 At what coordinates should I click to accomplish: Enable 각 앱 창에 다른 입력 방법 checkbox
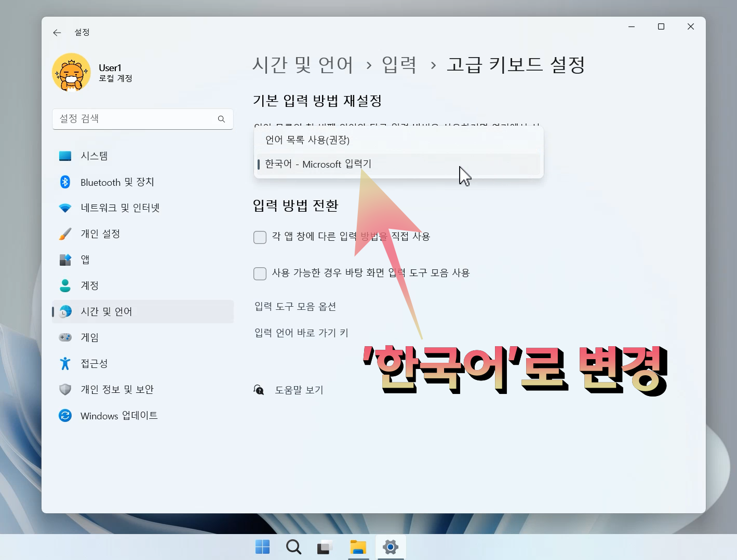click(x=260, y=237)
